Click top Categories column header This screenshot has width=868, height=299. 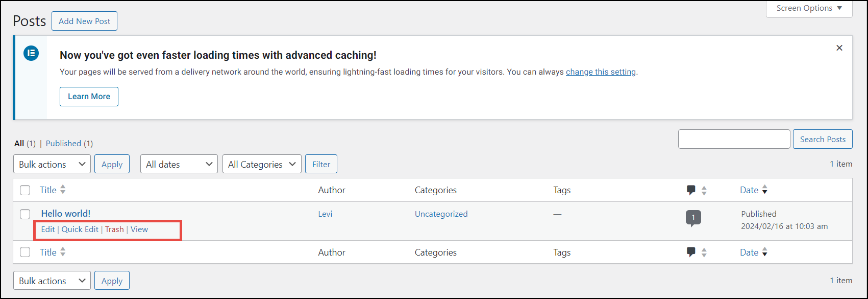pos(435,190)
